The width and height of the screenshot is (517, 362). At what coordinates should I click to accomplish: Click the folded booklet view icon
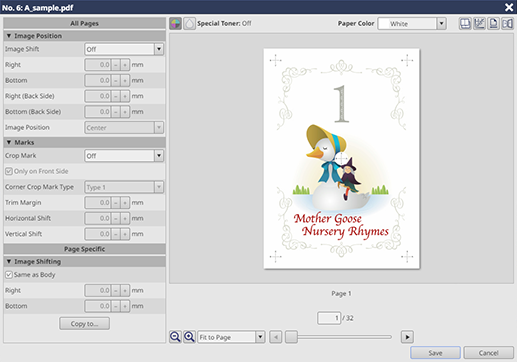click(x=507, y=24)
